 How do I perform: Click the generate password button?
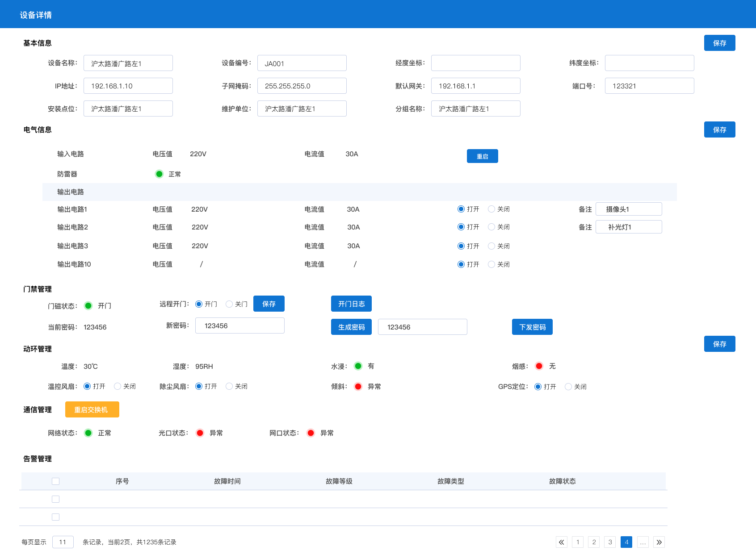coord(351,327)
